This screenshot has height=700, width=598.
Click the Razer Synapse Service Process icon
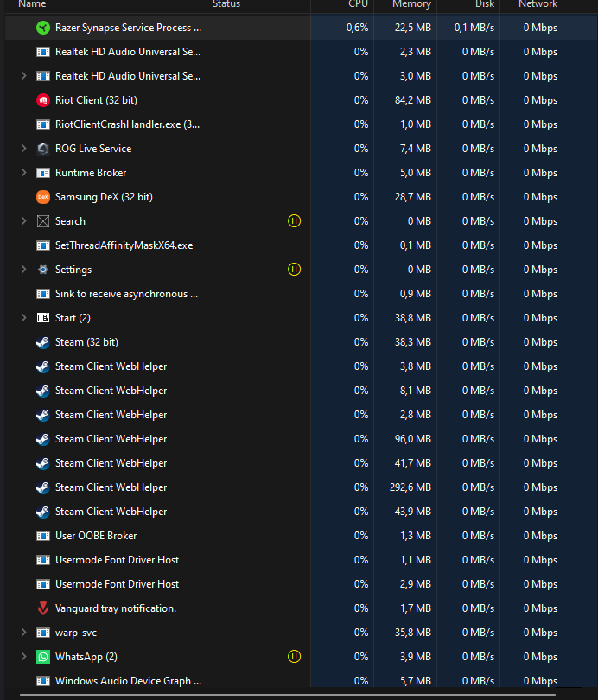tap(43, 28)
